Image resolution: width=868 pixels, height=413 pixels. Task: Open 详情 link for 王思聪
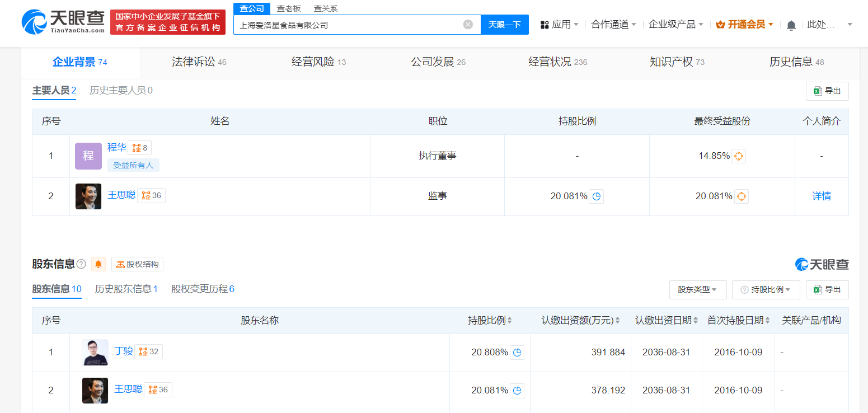[821, 196]
